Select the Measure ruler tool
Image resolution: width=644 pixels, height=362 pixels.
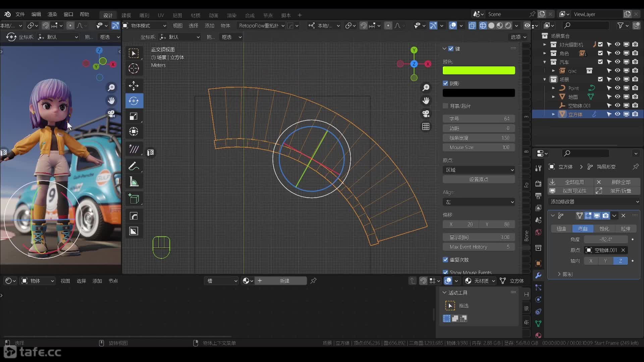(x=134, y=182)
